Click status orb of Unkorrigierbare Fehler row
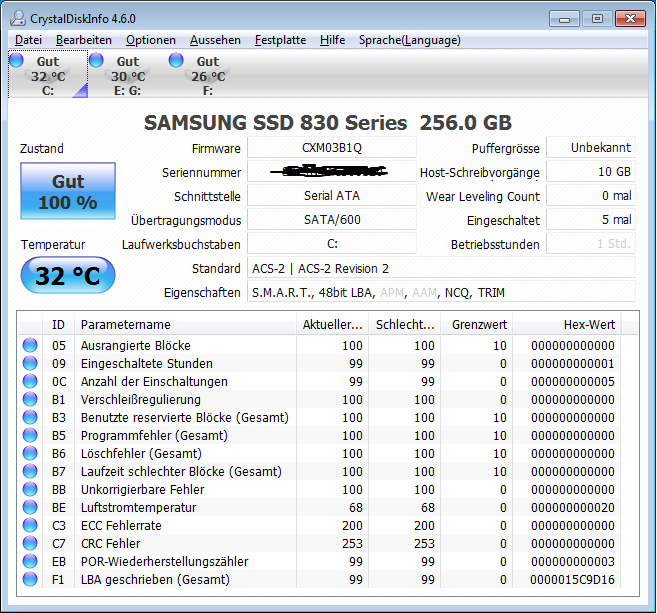 (30, 489)
